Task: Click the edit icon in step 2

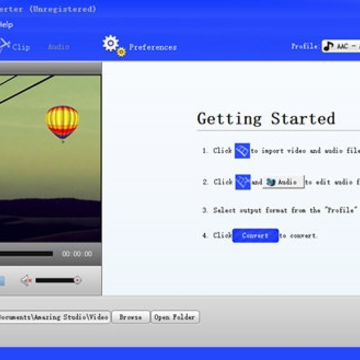Action: (x=243, y=182)
